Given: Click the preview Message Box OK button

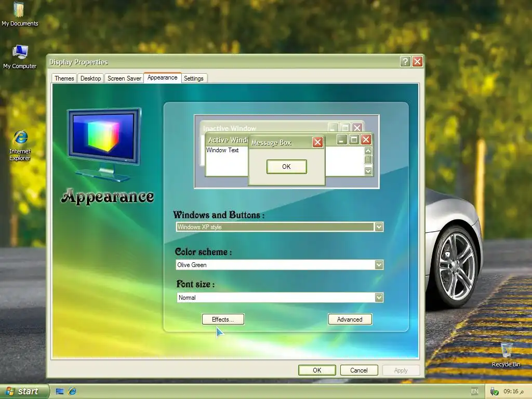Looking at the screenshot, I should [287, 167].
